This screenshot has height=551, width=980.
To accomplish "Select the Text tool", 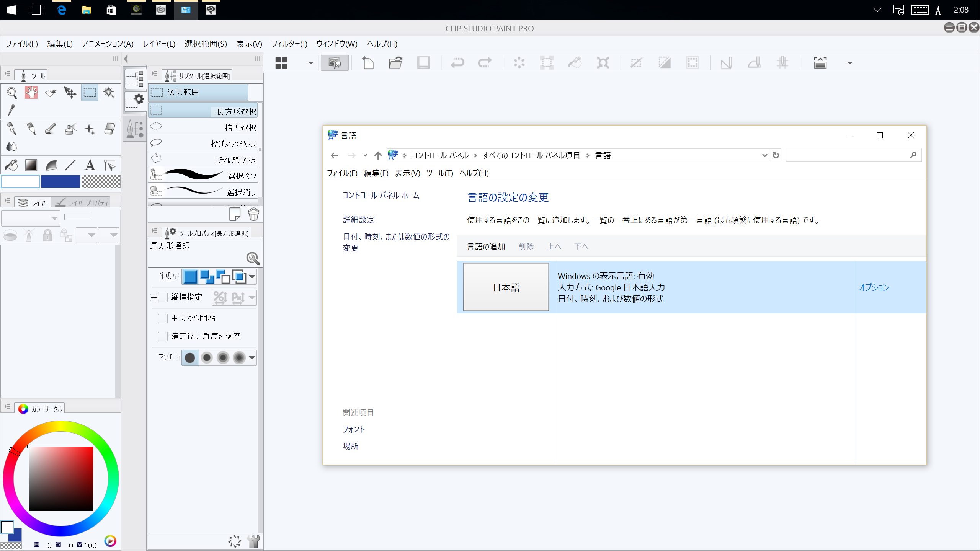I will [x=90, y=165].
